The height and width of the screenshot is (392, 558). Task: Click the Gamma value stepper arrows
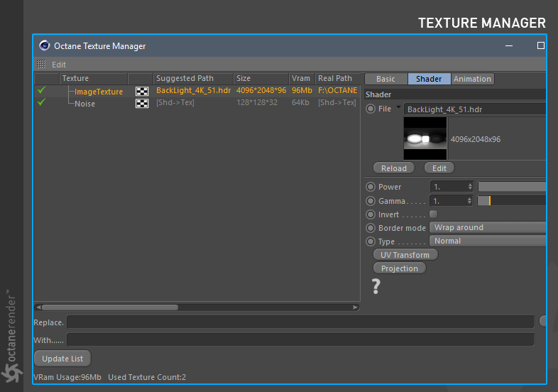point(469,201)
